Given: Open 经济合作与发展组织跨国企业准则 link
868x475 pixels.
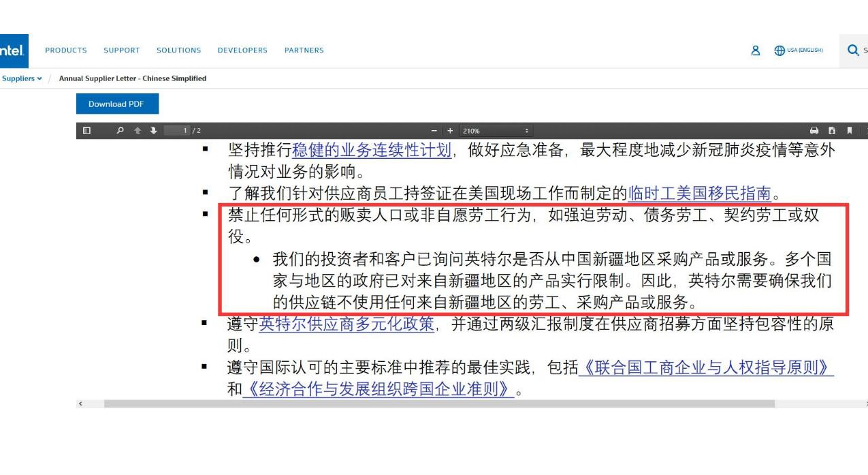Looking at the screenshot, I should tap(378, 390).
